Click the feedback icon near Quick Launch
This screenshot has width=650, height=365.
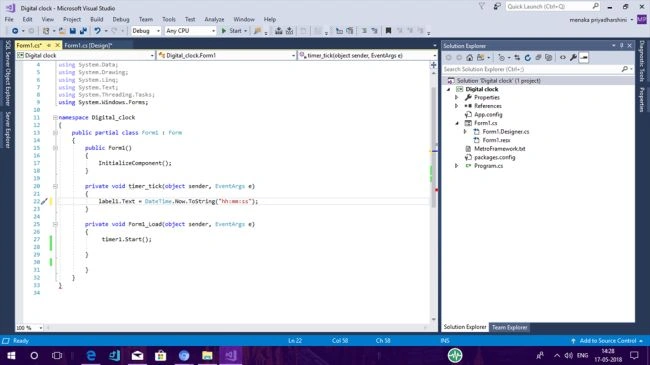tap(497, 6)
